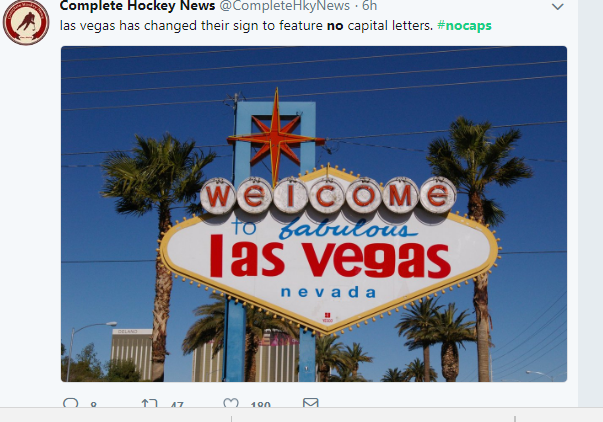Click the reply speech bubble icon
The height and width of the screenshot is (422, 603).
pos(70,403)
